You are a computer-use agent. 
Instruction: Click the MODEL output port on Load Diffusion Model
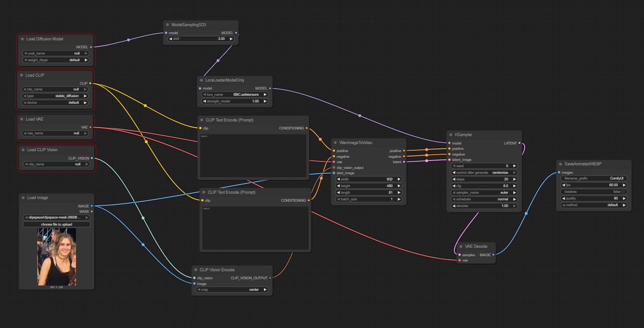(x=91, y=47)
